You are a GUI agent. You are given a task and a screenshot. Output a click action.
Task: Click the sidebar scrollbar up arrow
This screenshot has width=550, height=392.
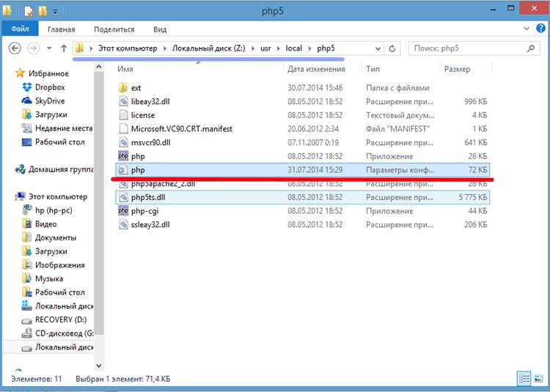point(99,67)
